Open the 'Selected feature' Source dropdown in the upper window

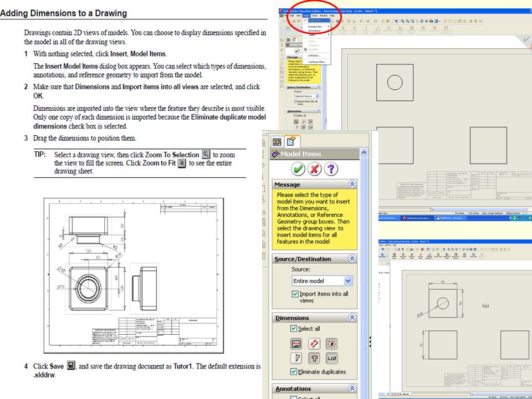click(x=306, y=96)
